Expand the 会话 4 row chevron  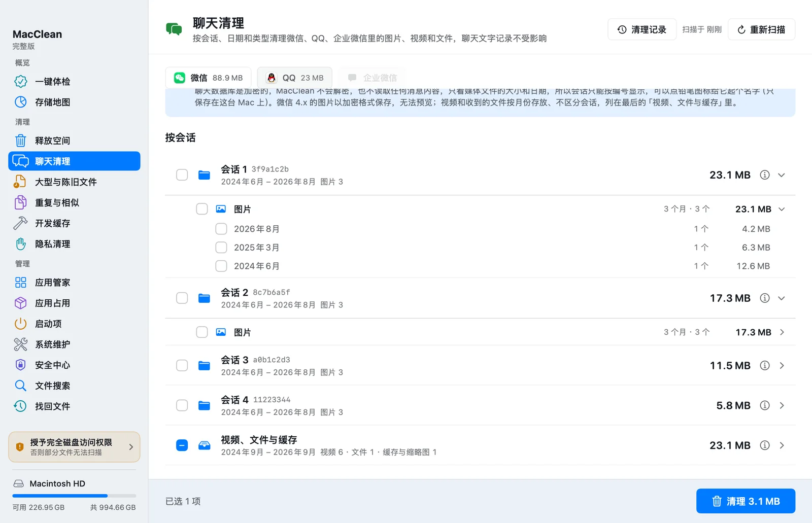coord(782,405)
